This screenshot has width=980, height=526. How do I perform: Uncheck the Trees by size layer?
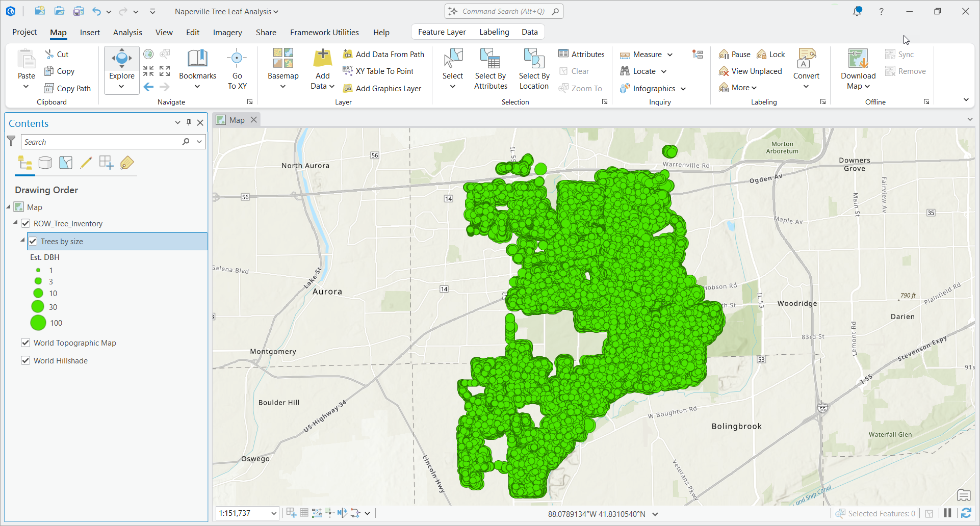[33, 242]
